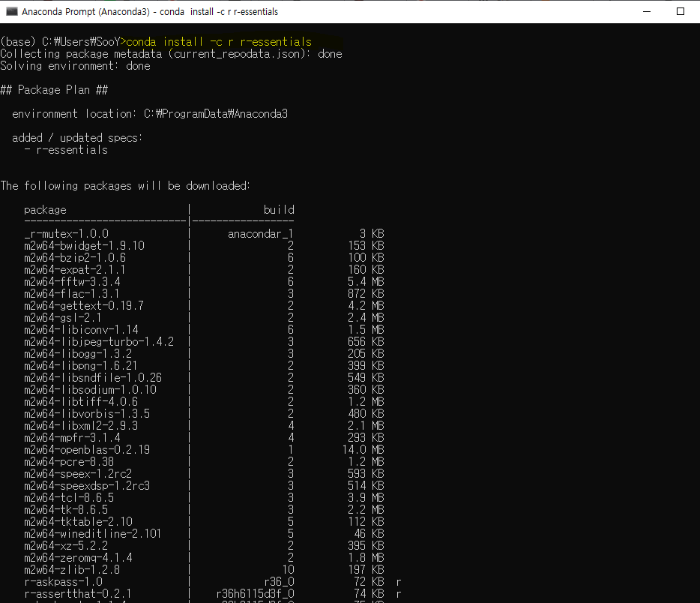The width and height of the screenshot is (700, 603).
Task: Click the m2w64-gettext-0.19.7 row
Action: tap(204, 306)
